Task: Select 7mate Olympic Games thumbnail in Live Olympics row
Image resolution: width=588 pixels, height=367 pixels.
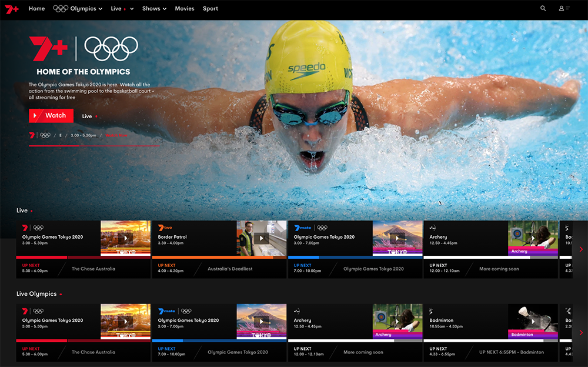Action: click(x=261, y=321)
